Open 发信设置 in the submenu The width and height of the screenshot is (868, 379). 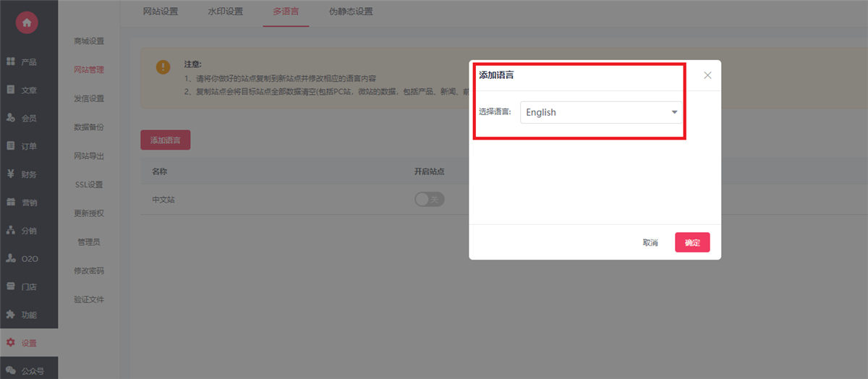click(89, 98)
